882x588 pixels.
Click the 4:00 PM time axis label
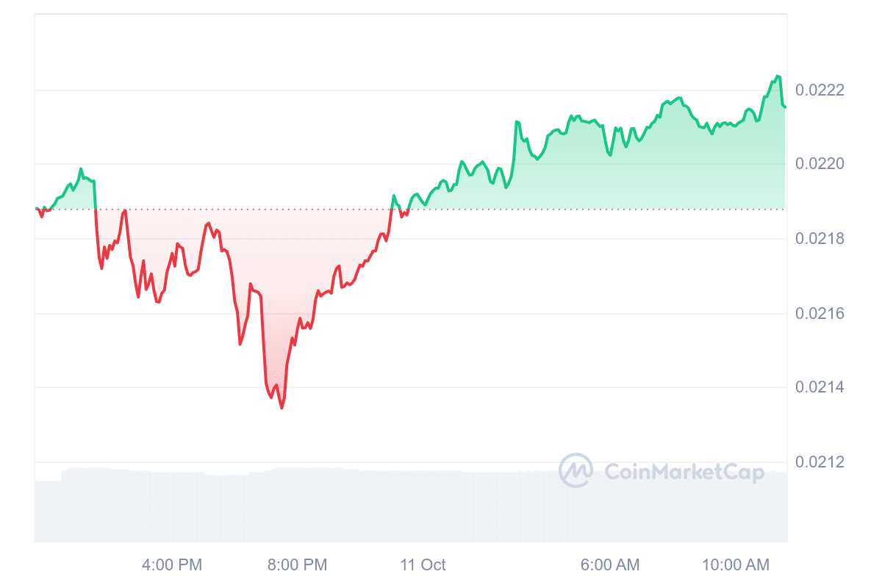[172, 565]
